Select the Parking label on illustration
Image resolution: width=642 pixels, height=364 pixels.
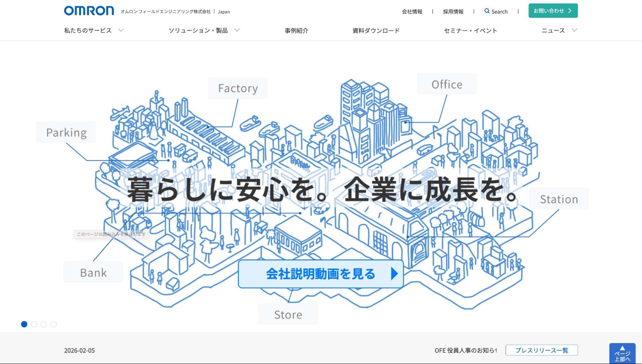[66, 133]
